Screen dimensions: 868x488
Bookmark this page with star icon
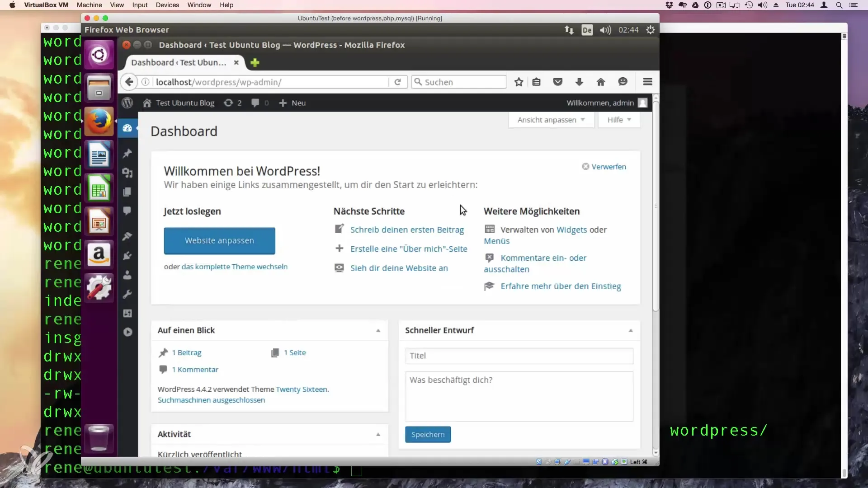point(519,82)
